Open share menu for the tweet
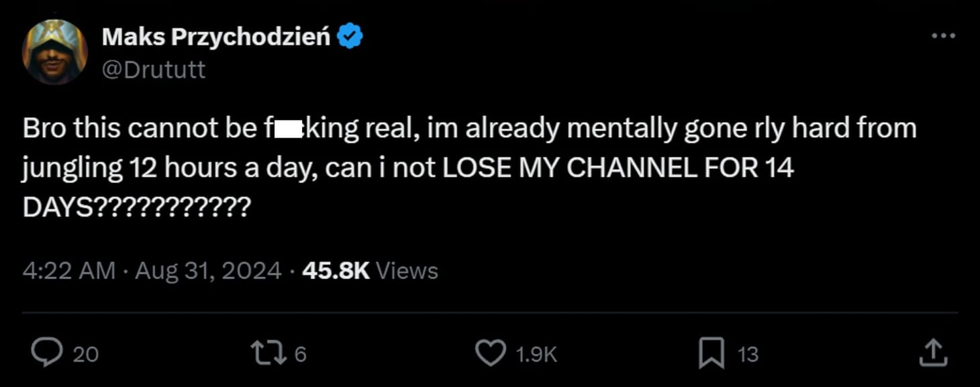The image size is (980, 387). coord(935,352)
